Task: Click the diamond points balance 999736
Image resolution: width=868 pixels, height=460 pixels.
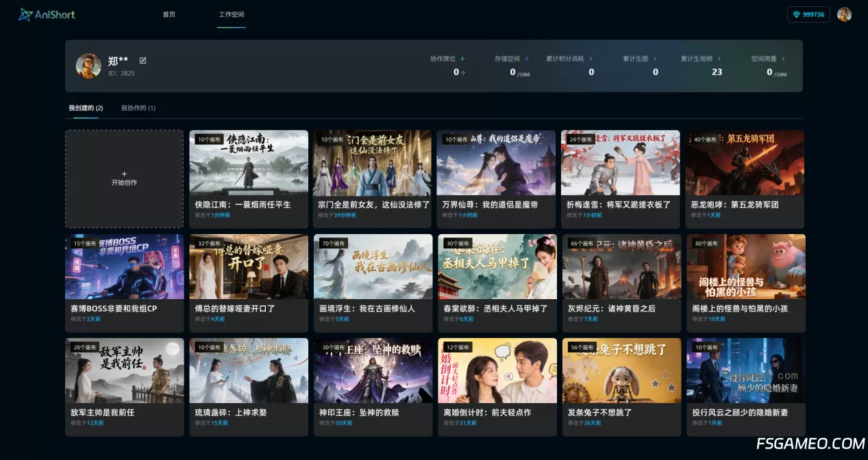Action: [x=808, y=14]
